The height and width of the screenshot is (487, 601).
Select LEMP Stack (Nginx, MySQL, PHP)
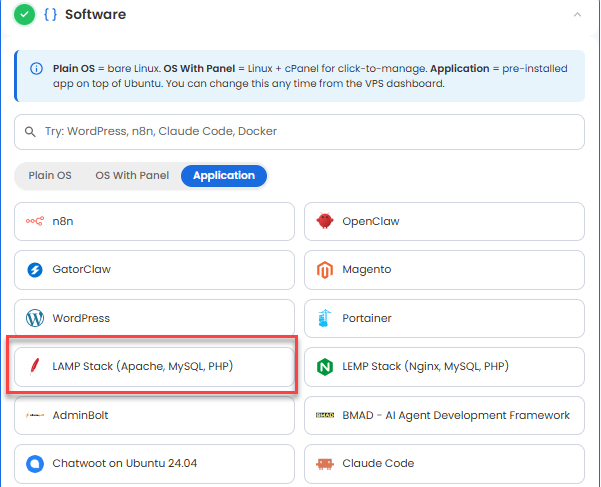click(444, 367)
